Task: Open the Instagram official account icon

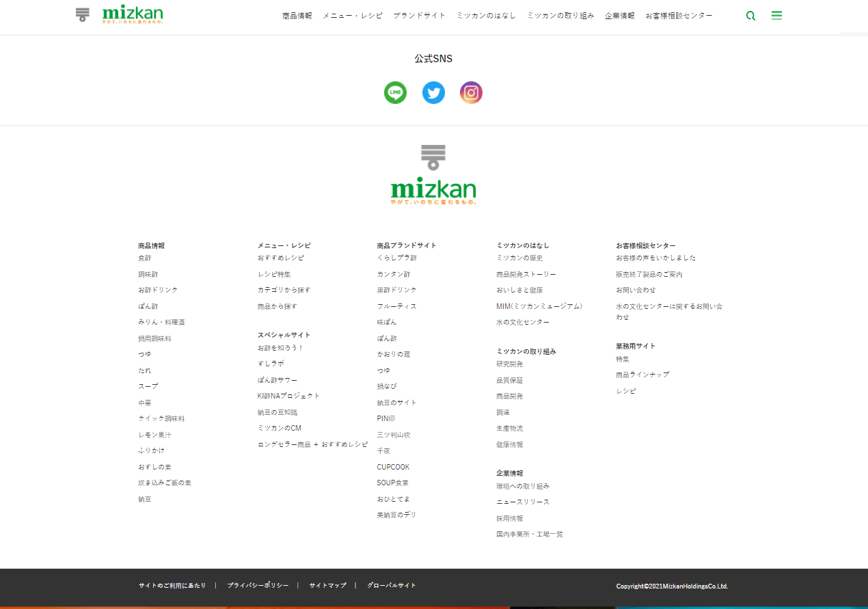Action: tap(471, 92)
